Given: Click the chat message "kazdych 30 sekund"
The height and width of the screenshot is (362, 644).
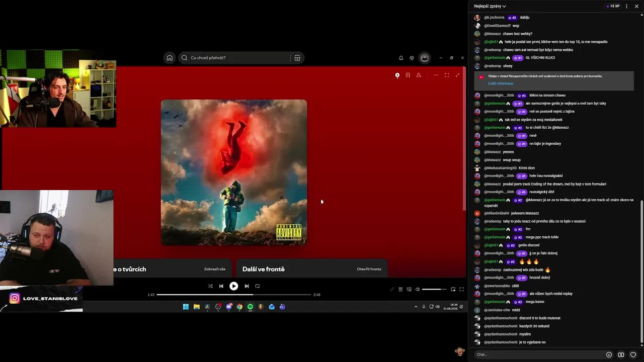Looking at the screenshot, I should point(534,326).
